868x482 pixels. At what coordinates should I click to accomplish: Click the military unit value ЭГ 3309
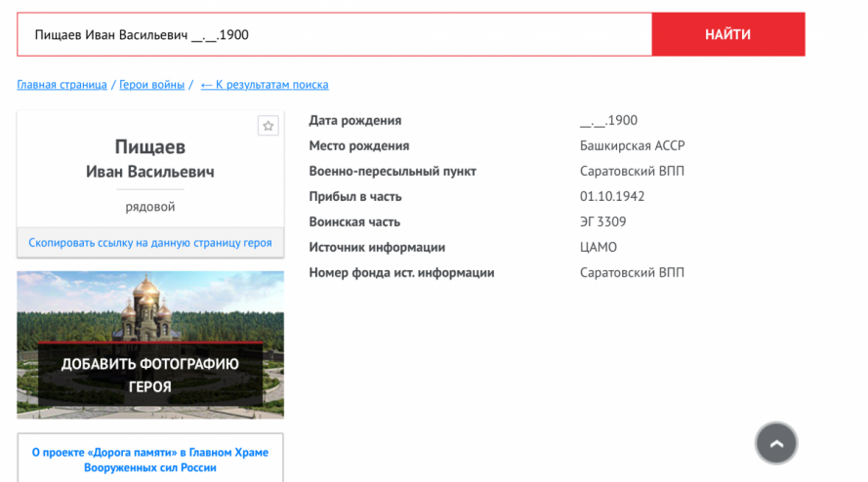point(602,222)
